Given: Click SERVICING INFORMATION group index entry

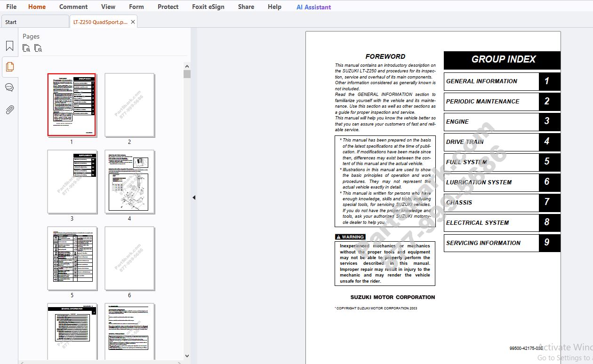Looking at the screenshot, I should [x=502, y=243].
